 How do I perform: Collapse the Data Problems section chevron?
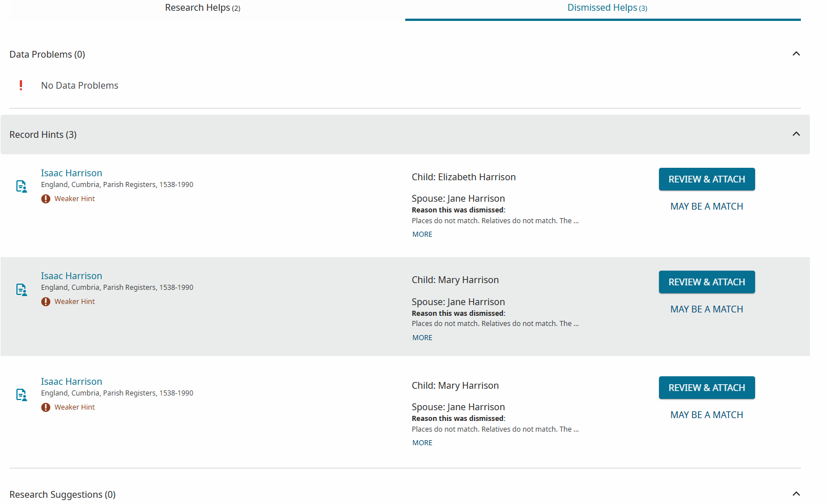(x=796, y=54)
